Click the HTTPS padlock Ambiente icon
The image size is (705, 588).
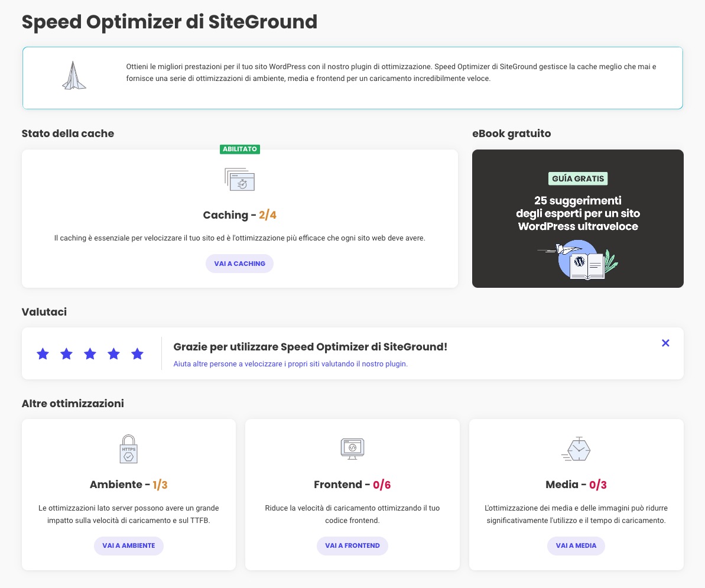click(x=129, y=449)
